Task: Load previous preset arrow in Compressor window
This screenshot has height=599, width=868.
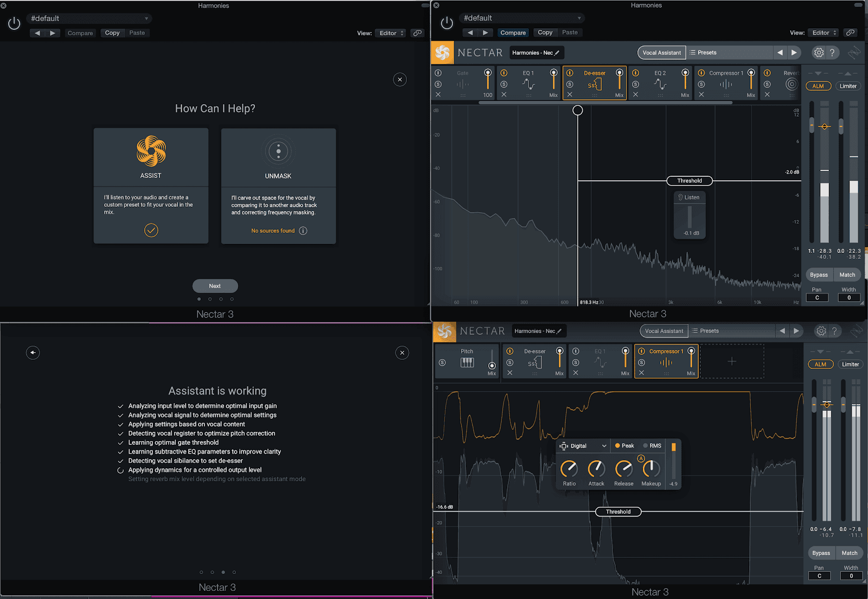Action: [782, 331]
